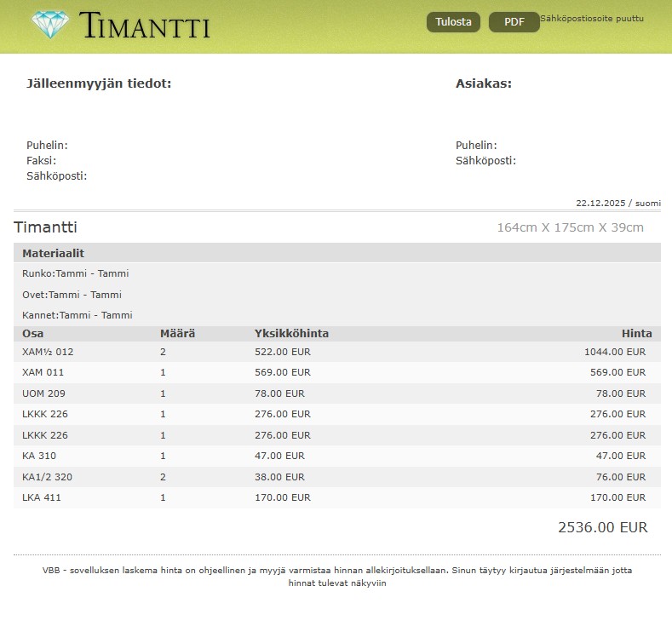The image size is (672, 626).
Task: Click the Materiaalit section header
Action: tap(53, 253)
